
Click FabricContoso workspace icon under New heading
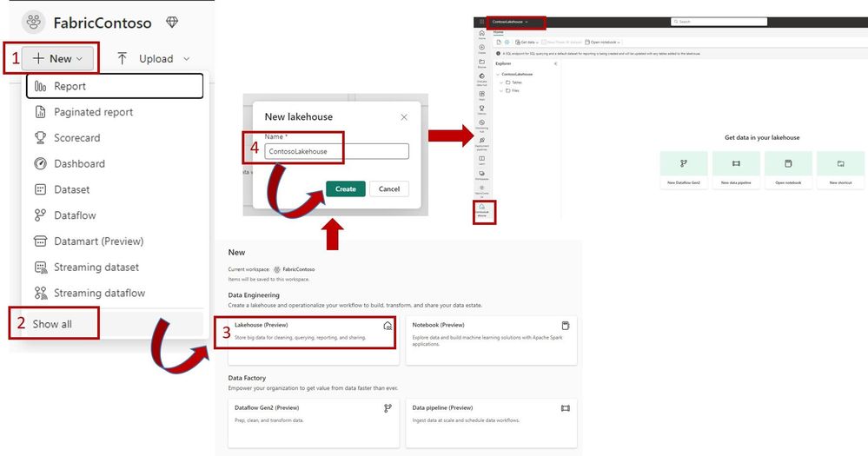click(x=277, y=269)
